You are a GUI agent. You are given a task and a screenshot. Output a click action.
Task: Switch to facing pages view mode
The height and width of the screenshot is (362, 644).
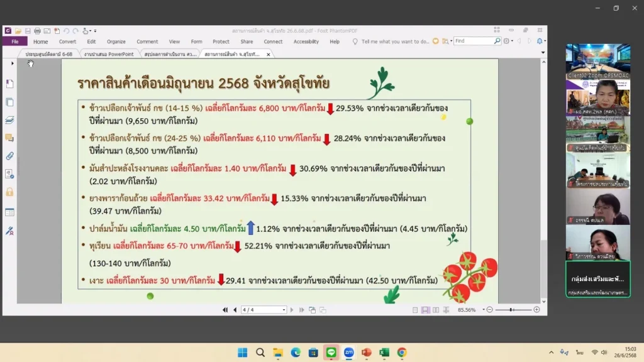click(x=436, y=310)
